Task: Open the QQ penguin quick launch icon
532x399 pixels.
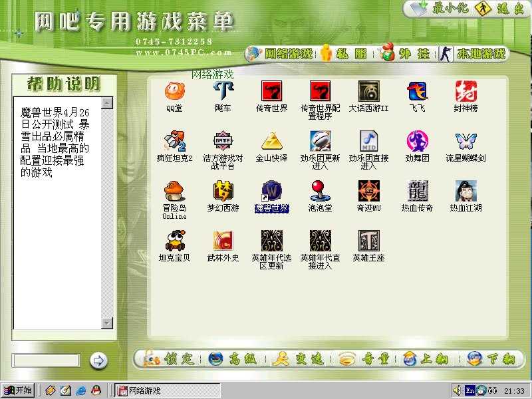Action: click(x=96, y=390)
